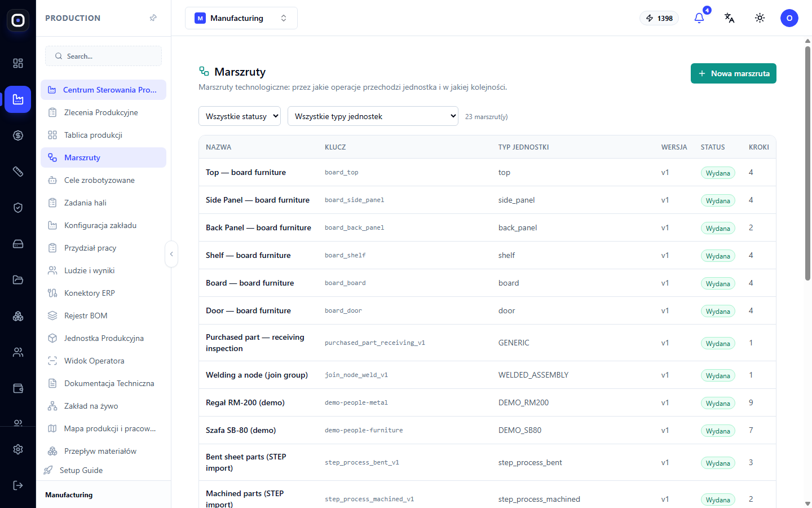Click the app logo icon
Image resolution: width=812 pixels, height=508 pixels.
click(x=18, y=20)
